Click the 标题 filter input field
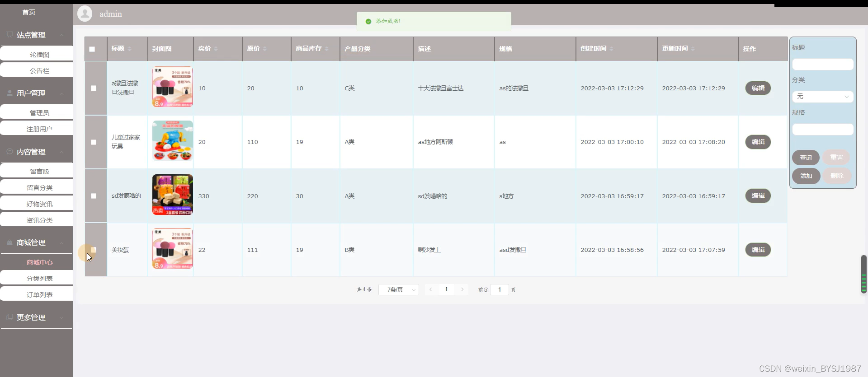 [823, 64]
